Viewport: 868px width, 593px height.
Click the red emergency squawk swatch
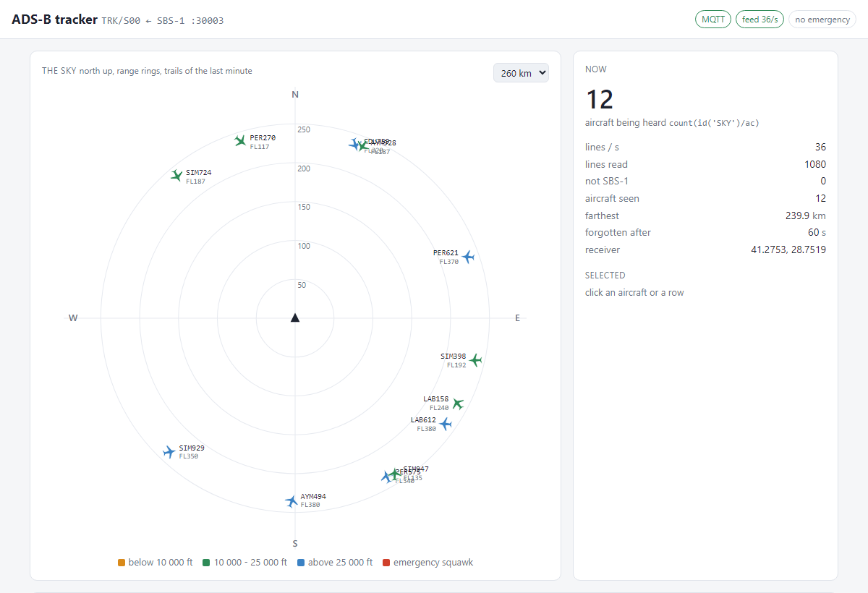point(386,563)
